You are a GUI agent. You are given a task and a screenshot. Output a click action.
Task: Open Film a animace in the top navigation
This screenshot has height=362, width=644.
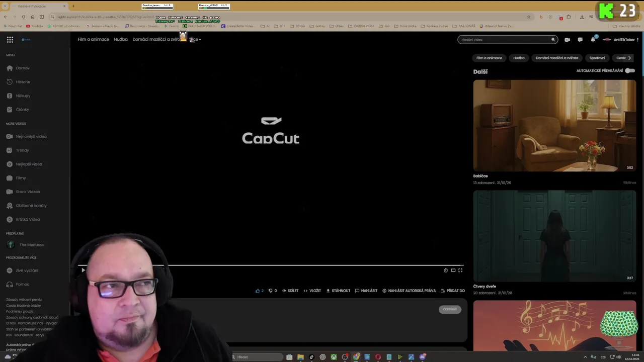coord(93,39)
